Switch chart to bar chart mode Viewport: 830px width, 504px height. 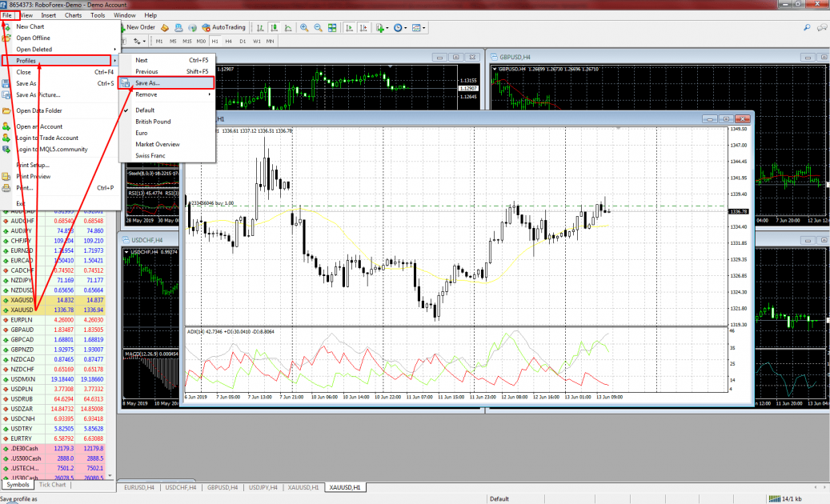[260, 27]
